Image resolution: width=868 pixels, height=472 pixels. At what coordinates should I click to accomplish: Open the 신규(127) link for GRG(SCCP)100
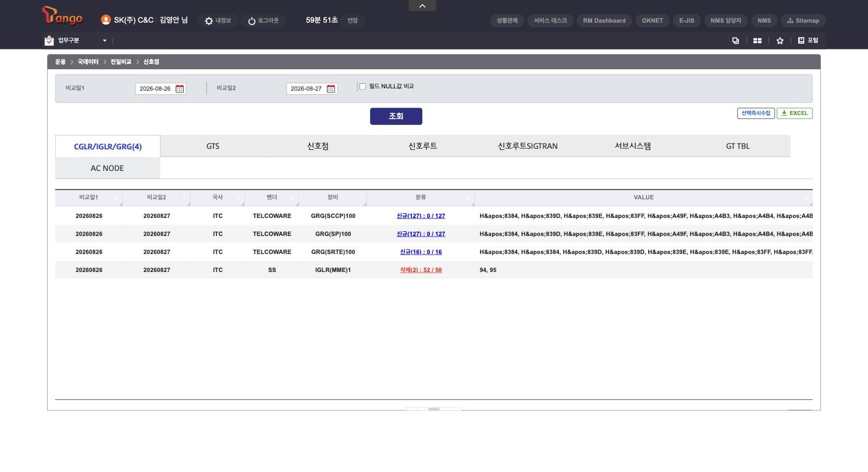[x=421, y=216]
